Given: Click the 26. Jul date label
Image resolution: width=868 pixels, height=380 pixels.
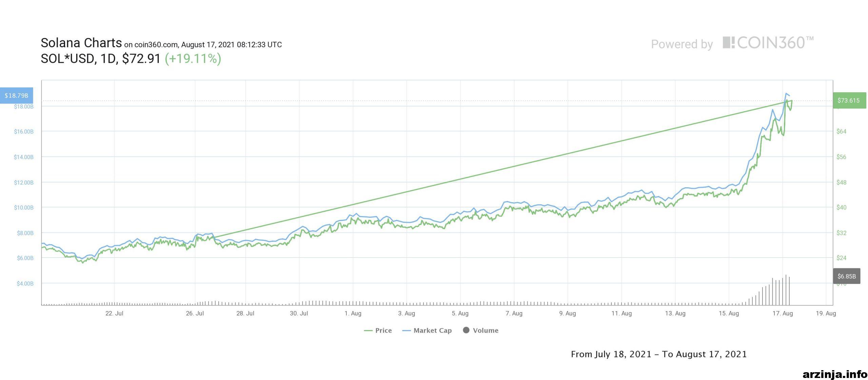Looking at the screenshot, I should [x=195, y=313].
